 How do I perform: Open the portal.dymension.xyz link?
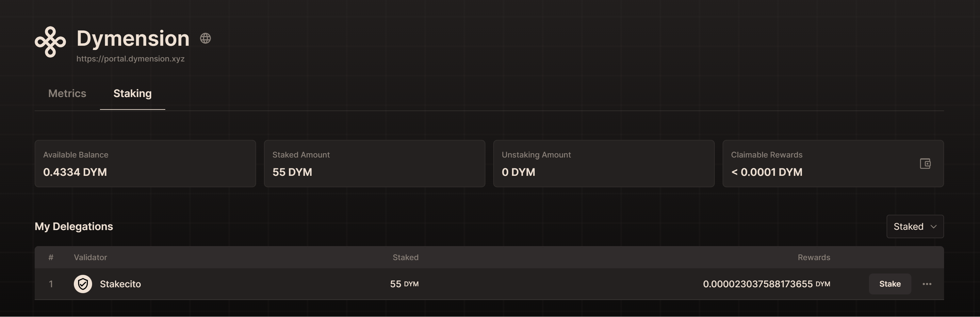pos(130,59)
